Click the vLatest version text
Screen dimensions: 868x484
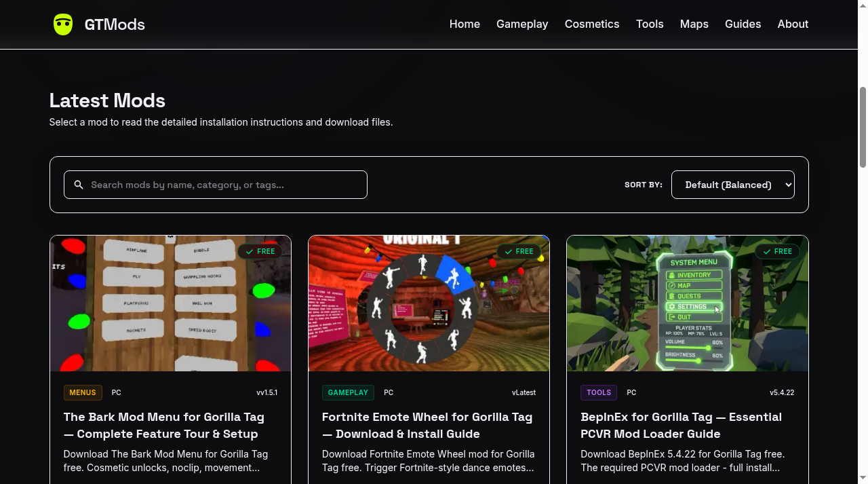pyautogui.click(x=524, y=392)
